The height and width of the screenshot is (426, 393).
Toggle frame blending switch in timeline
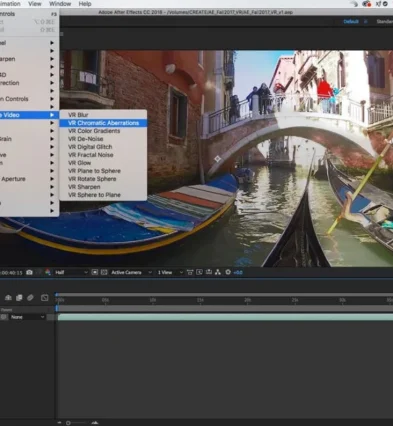coord(19,298)
